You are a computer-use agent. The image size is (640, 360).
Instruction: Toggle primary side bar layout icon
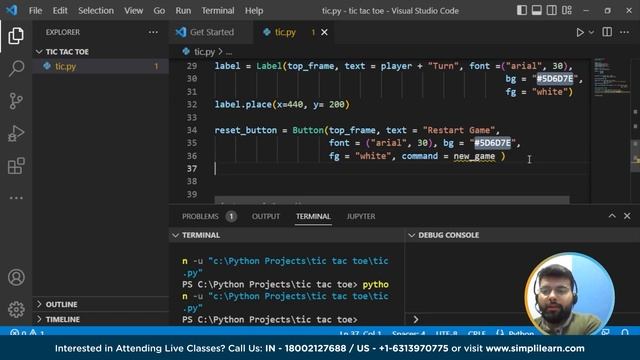(522, 10)
